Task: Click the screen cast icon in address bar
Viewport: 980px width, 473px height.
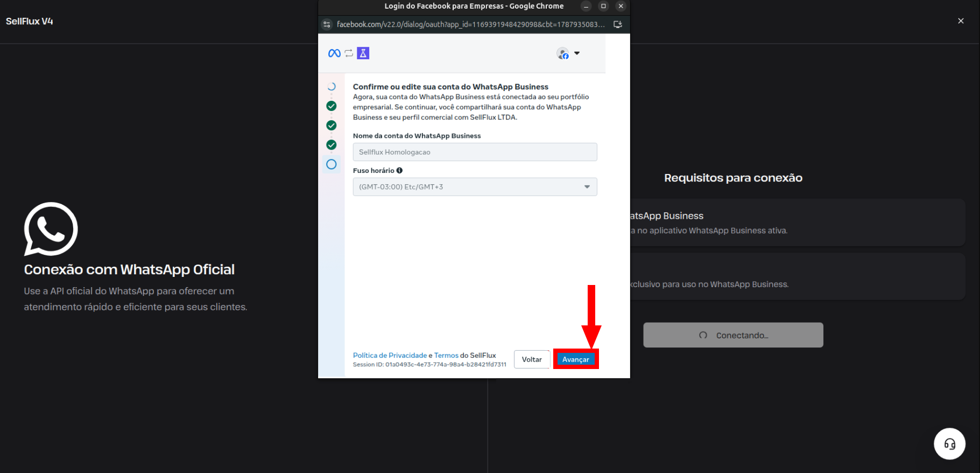Action: point(618,24)
